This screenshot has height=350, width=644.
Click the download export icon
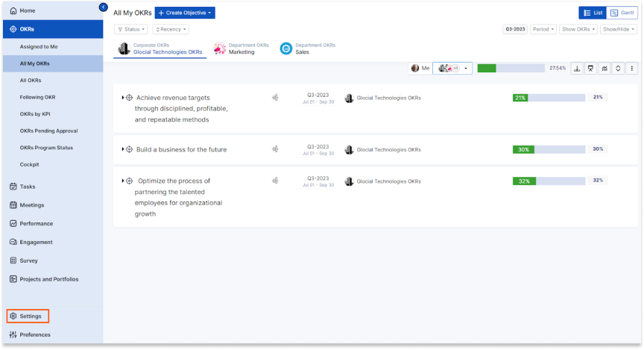[577, 69]
